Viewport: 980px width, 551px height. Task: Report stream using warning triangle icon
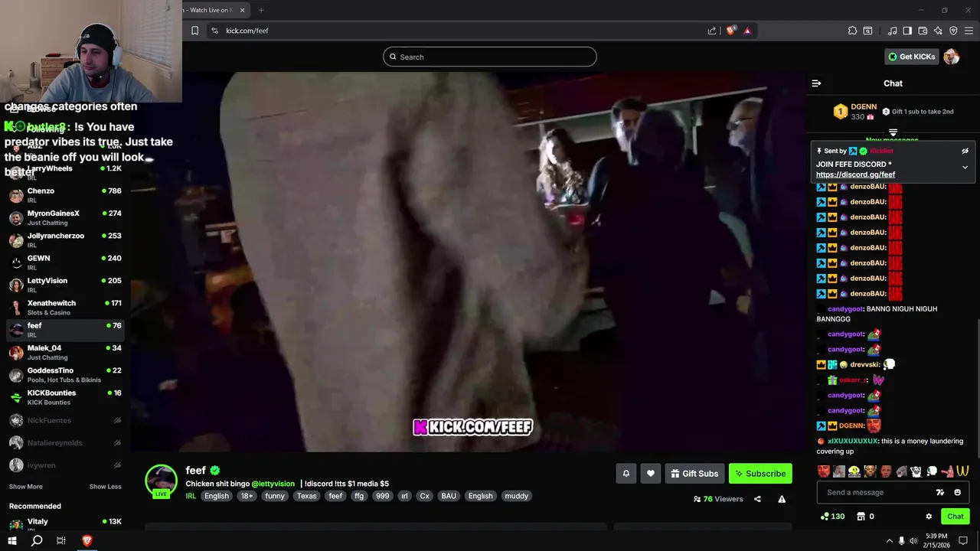[x=782, y=499]
